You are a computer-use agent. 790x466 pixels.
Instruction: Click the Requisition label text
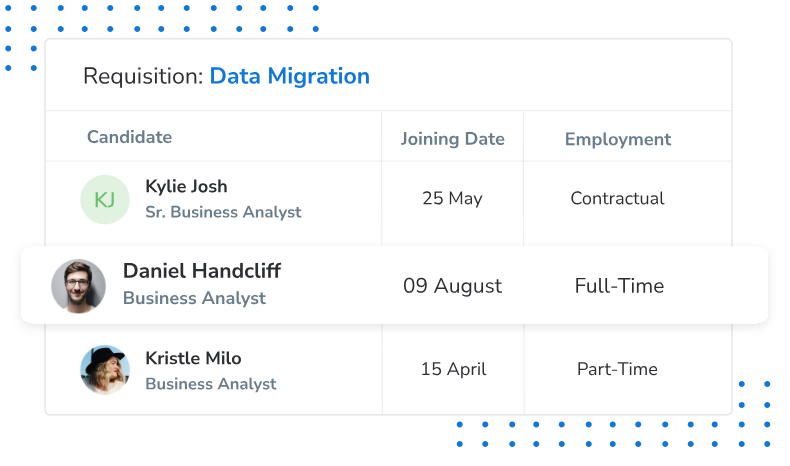click(143, 76)
